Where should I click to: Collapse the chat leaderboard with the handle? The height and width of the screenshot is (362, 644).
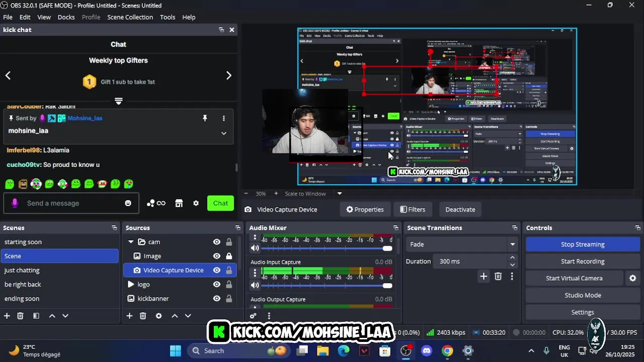tap(119, 101)
